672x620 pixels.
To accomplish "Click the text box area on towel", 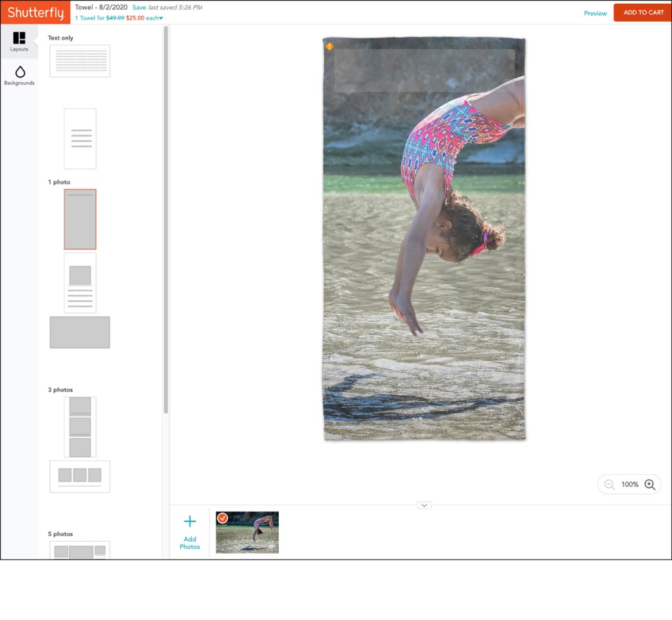I will click(x=425, y=70).
